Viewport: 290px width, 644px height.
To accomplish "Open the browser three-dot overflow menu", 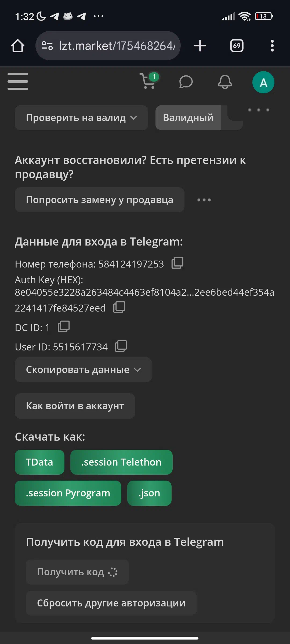I will point(272,46).
